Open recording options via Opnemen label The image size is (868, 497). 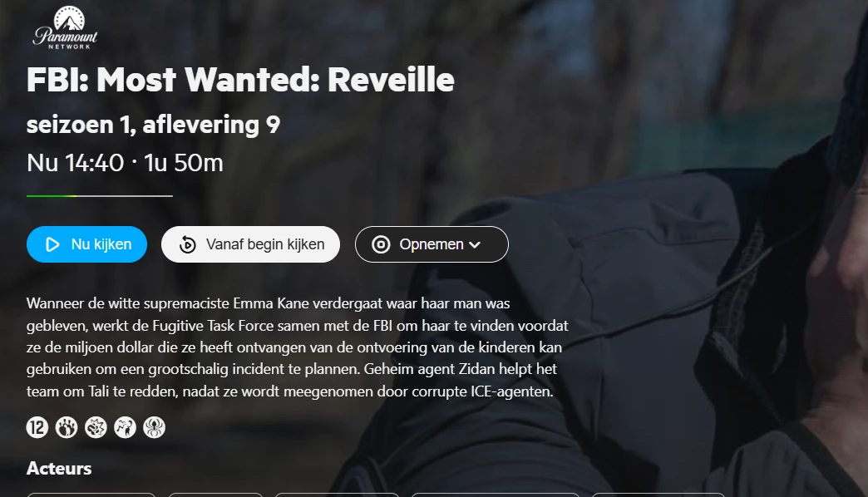click(432, 244)
